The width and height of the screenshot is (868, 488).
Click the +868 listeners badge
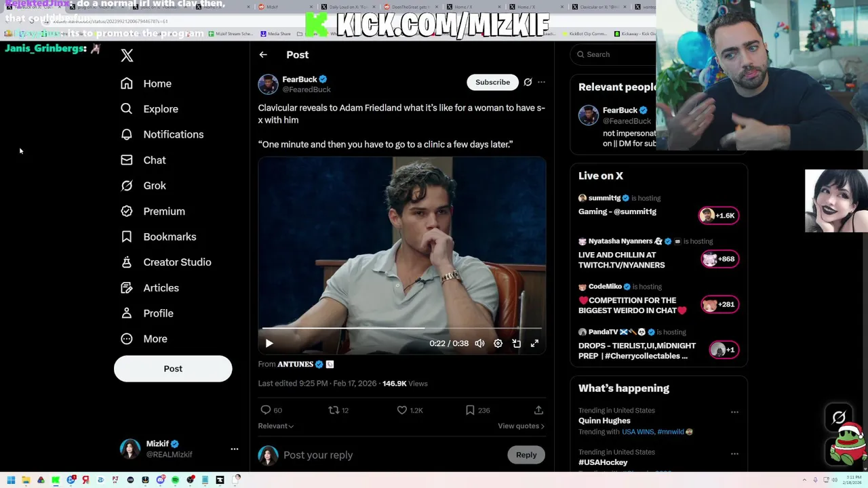[719, 259]
